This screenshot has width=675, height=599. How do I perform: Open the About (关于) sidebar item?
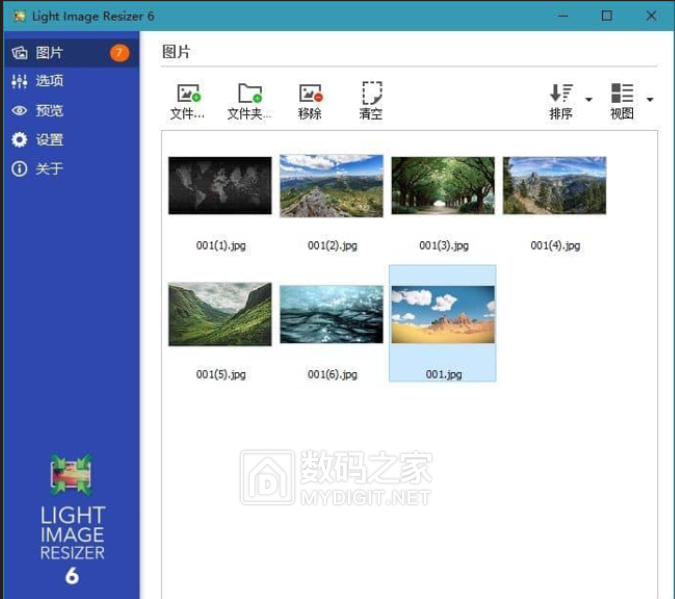[x=50, y=169]
